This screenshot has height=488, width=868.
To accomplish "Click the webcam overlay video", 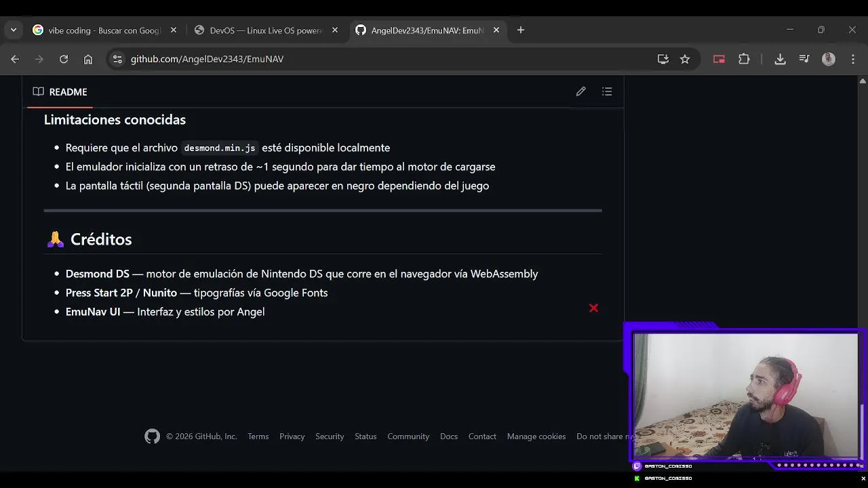I will (x=745, y=395).
